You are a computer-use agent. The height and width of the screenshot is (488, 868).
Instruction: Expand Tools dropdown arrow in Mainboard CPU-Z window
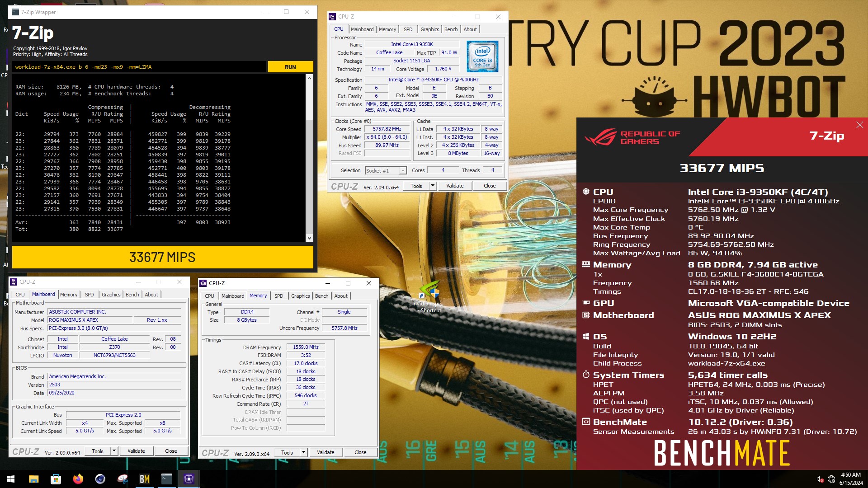tap(114, 451)
